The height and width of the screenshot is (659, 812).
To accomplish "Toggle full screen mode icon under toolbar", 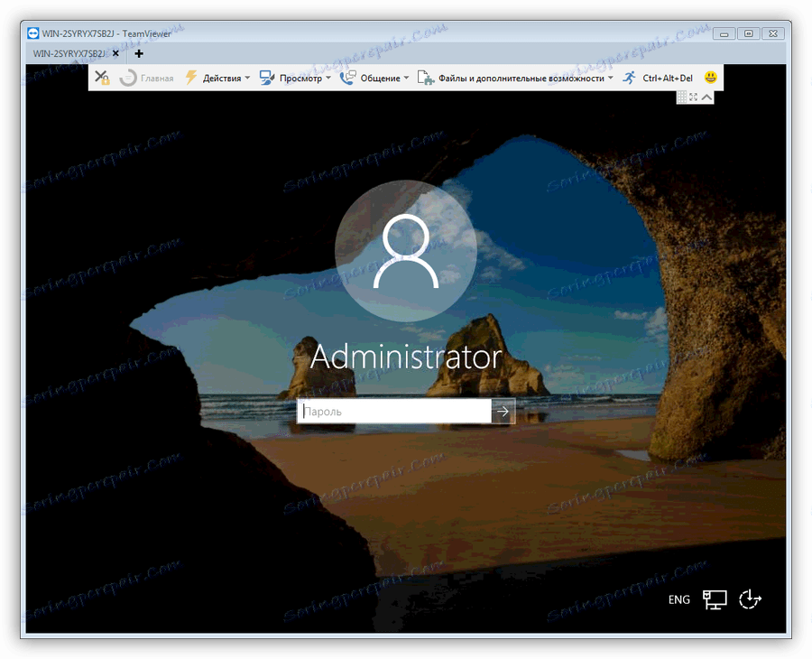I will (x=694, y=97).
